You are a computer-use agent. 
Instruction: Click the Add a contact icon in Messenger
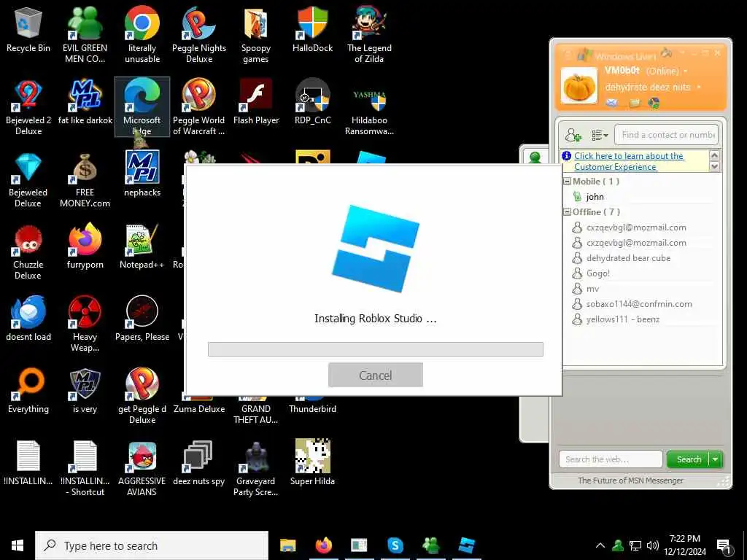[x=573, y=135]
